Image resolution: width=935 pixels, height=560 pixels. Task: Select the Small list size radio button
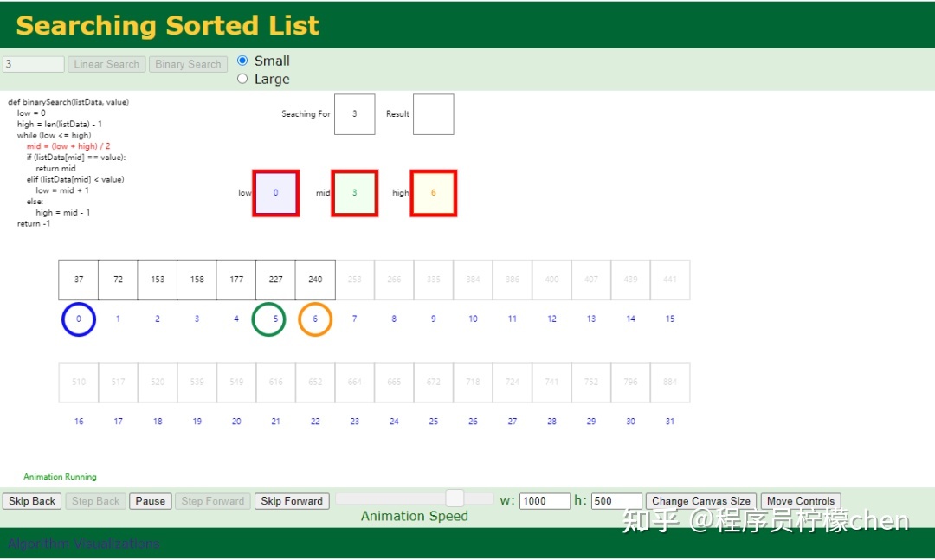(x=242, y=61)
